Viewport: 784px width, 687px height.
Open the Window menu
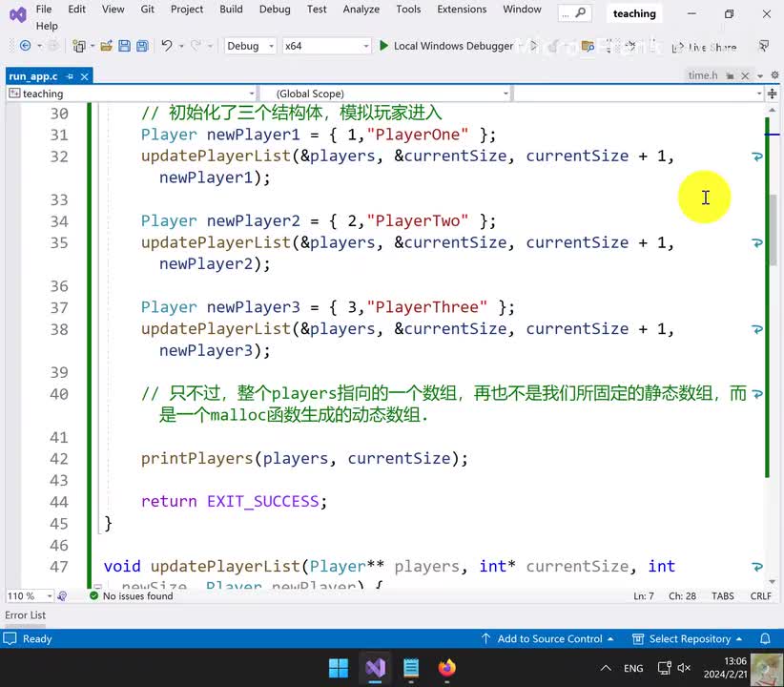coord(522,9)
